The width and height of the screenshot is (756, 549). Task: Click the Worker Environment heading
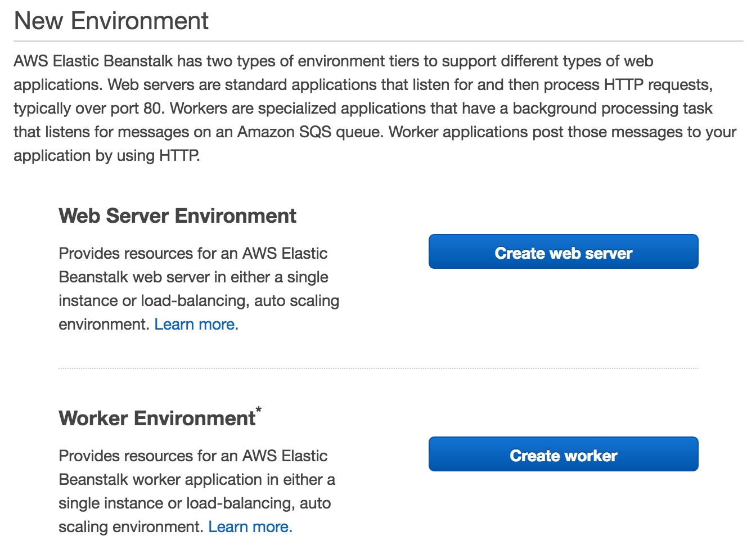pos(157,418)
